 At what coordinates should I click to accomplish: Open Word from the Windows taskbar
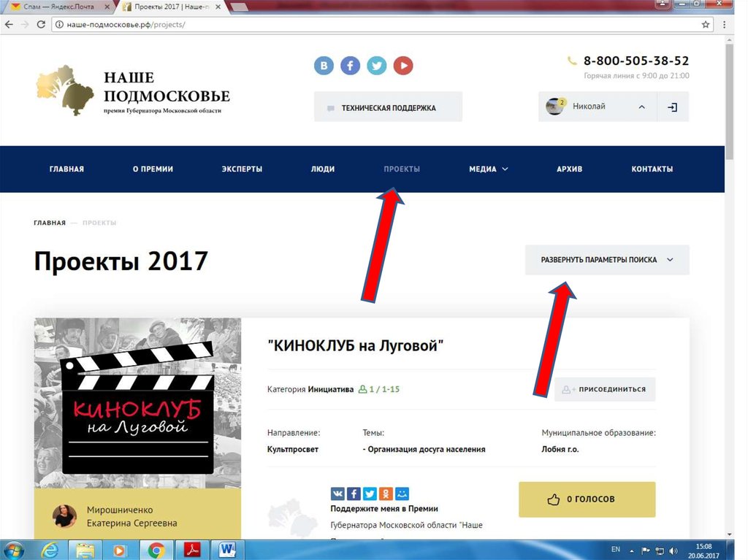(226, 549)
